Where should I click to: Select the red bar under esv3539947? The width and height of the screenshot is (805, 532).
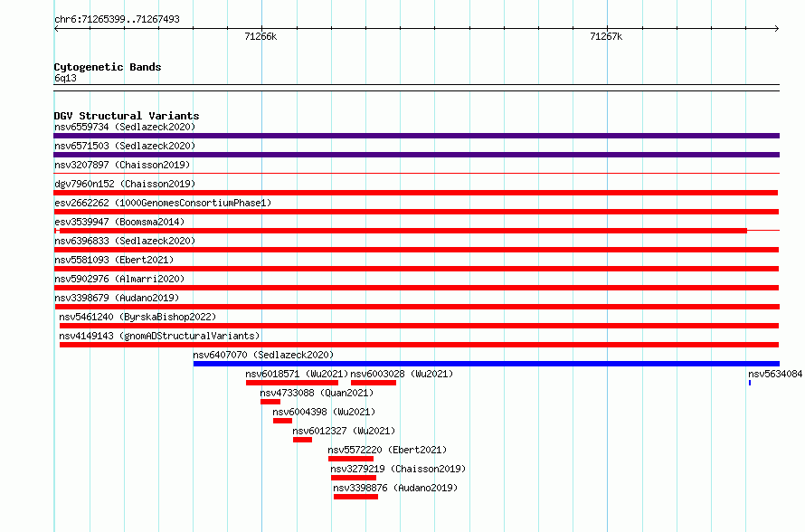403,231
